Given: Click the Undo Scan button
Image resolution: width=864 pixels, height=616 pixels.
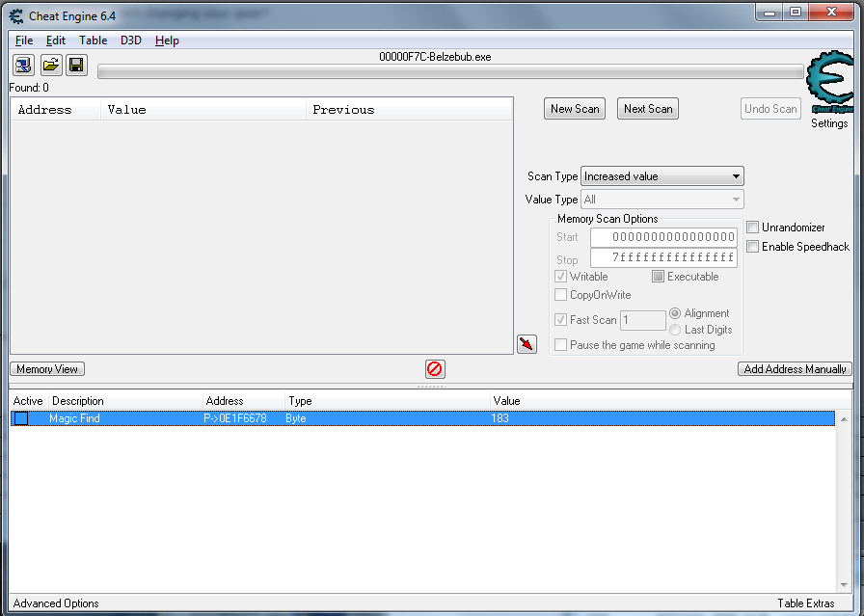Looking at the screenshot, I should pyautogui.click(x=770, y=109).
